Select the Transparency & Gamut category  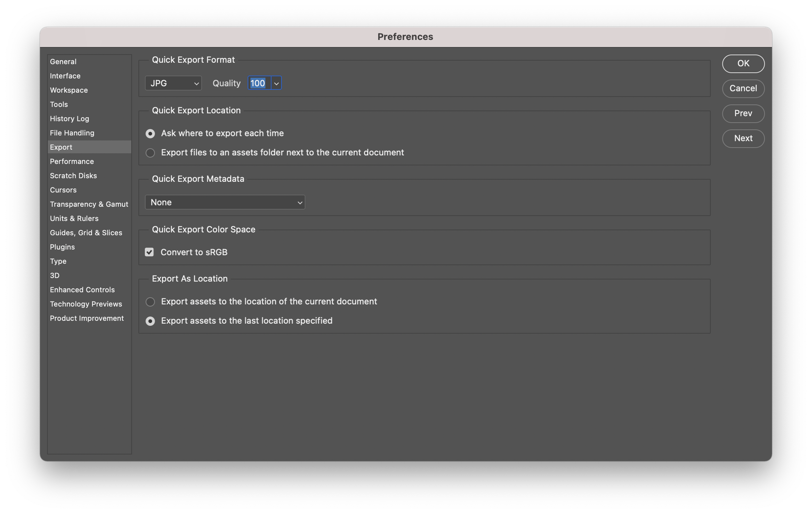tap(89, 204)
